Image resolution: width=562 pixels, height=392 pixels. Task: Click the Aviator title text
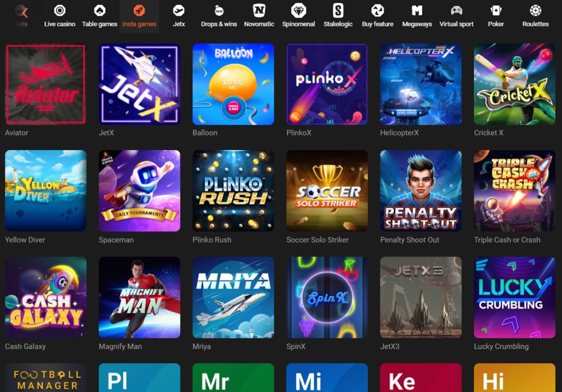click(16, 133)
